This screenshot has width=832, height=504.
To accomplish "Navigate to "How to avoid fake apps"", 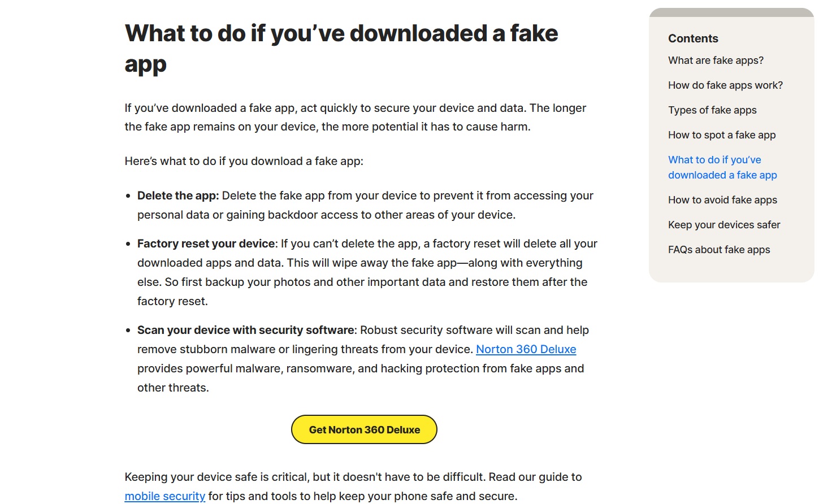I will coord(722,199).
